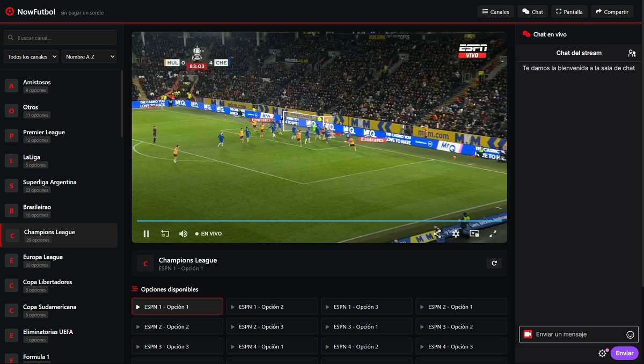Click the video progress bar
The height and width of the screenshot is (364, 644).
[x=319, y=221]
